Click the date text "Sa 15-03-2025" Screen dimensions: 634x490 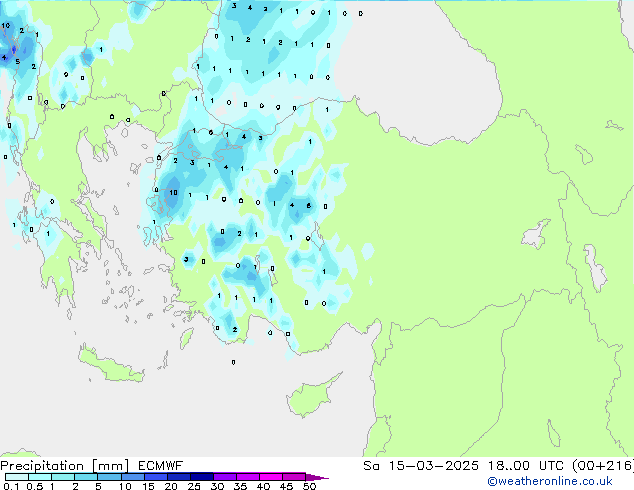point(421,466)
